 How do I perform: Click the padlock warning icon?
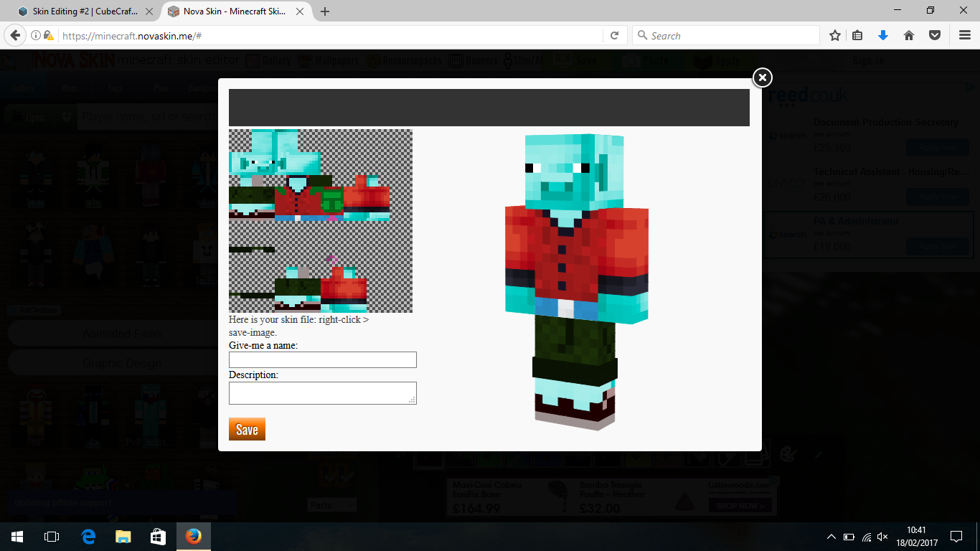(x=49, y=35)
